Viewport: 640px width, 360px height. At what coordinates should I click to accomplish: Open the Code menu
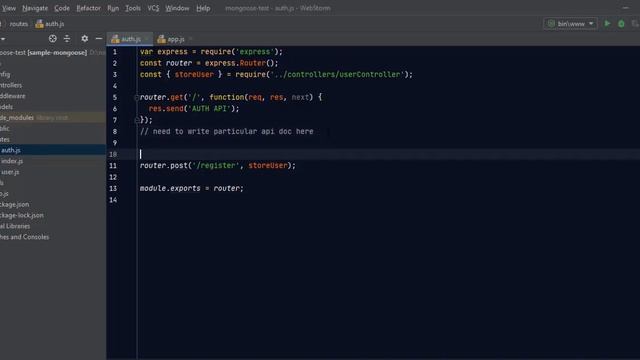point(62,8)
